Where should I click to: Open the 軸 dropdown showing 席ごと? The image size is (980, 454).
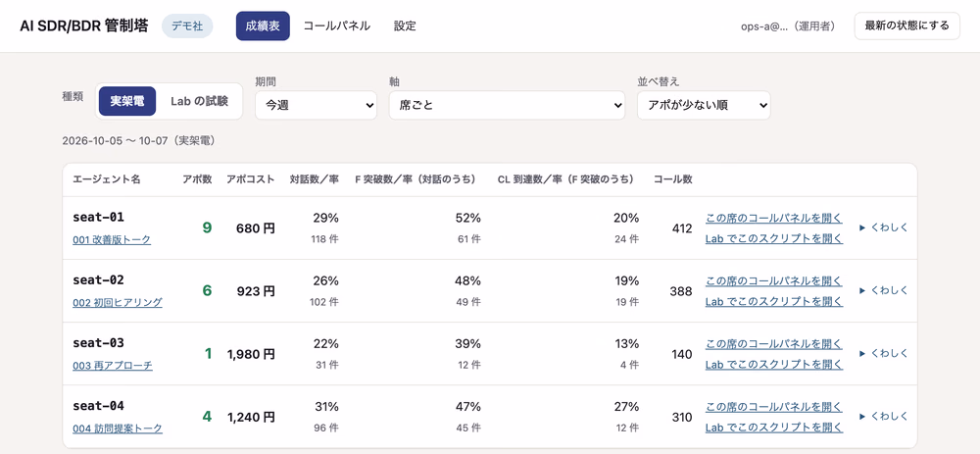(507, 105)
